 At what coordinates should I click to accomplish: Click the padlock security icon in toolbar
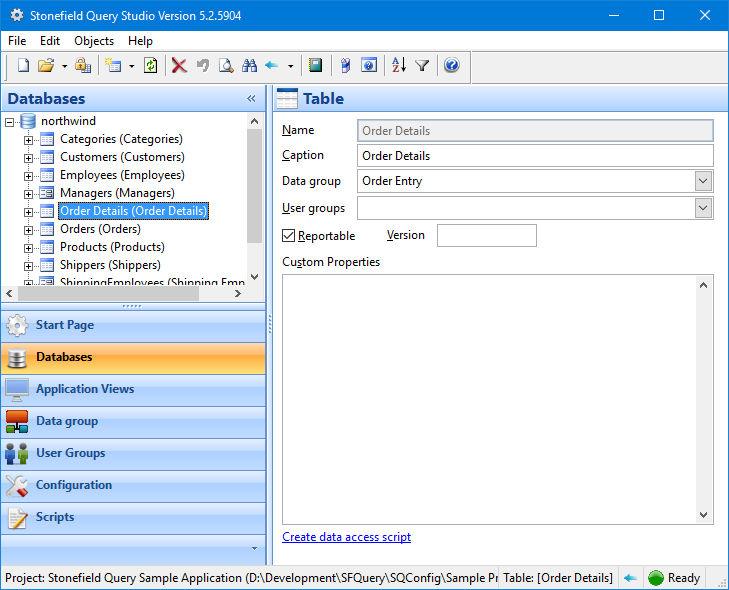83,66
